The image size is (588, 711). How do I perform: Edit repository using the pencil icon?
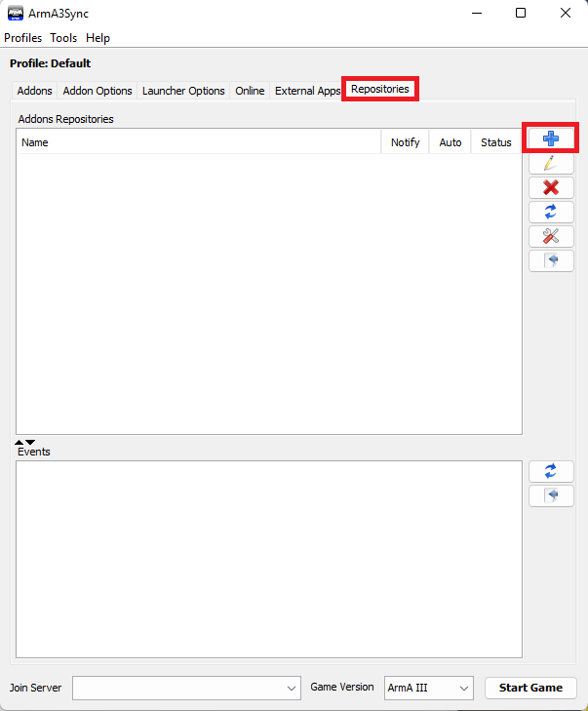[551, 163]
